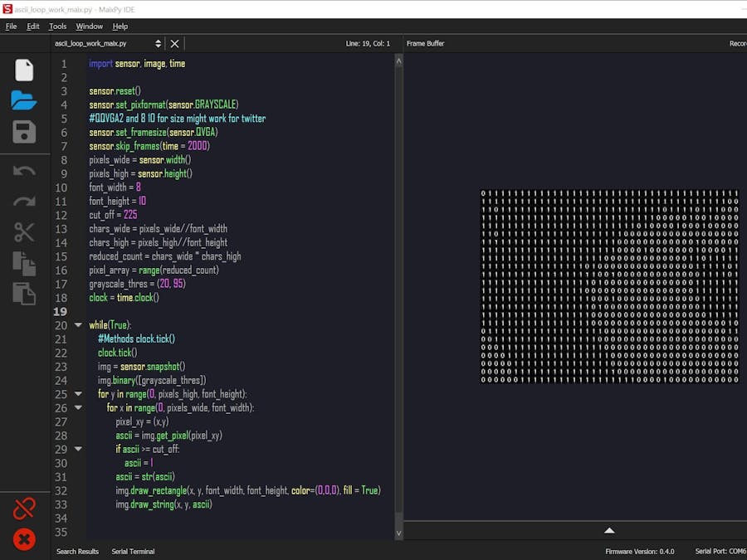Open the file switcher arrows beside the tab
Image resolution: width=747 pixels, height=560 pixels.
coord(157,43)
